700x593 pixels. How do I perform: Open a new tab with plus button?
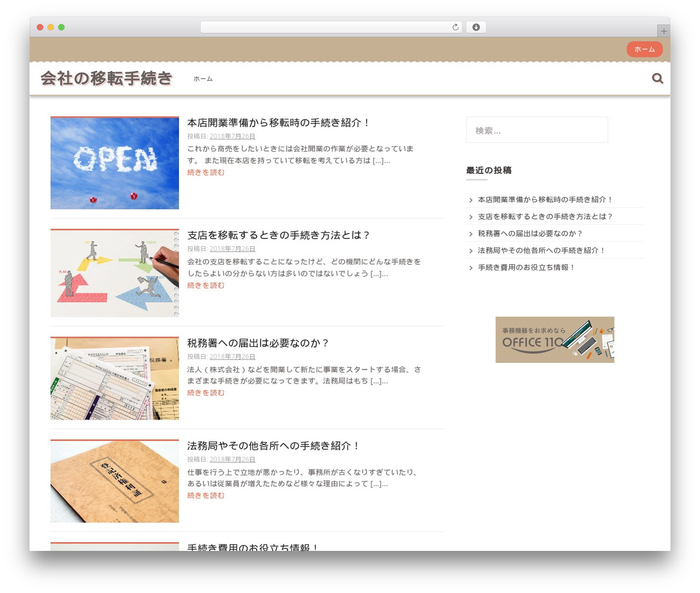click(x=663, y=31)
